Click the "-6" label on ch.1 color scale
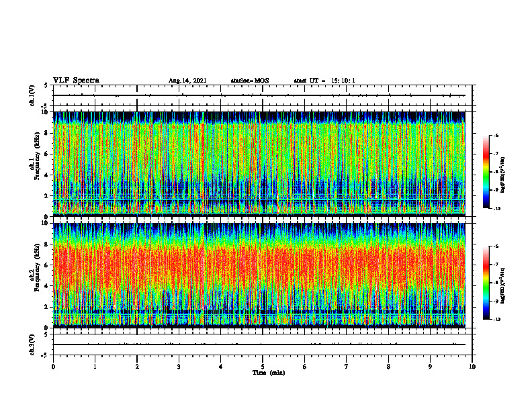The image size is (532, 411). [495, 135]
